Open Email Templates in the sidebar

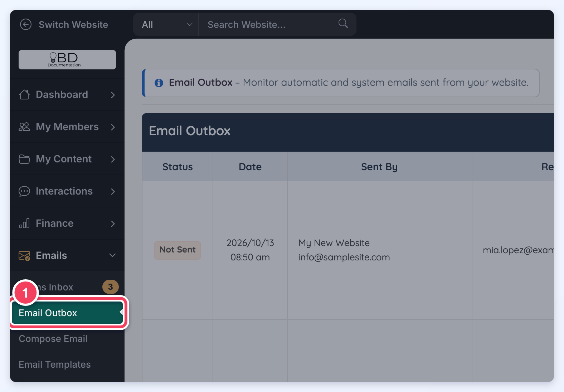click(x=55, y=364)
